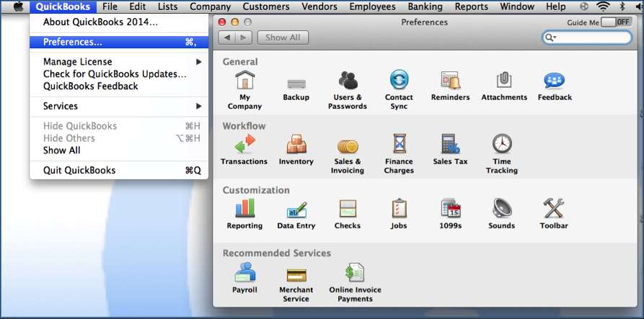Open the search field options dropdown
The height and width of the screenshot is (319, 644).
[550, 37]
